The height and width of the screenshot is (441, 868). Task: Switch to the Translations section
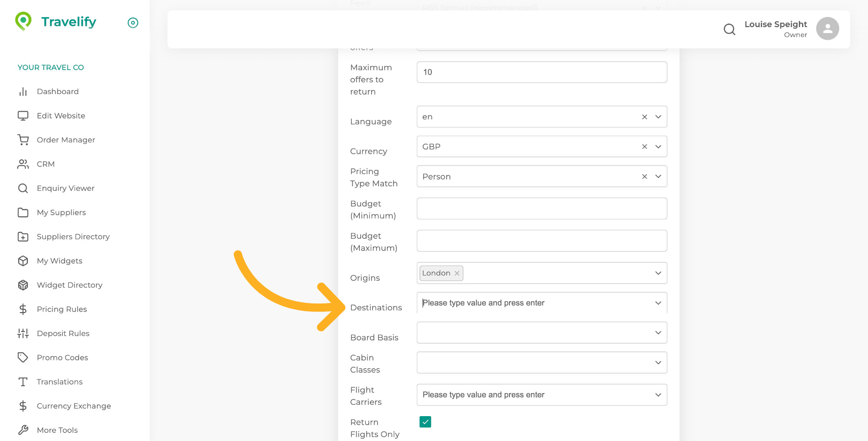59,382
